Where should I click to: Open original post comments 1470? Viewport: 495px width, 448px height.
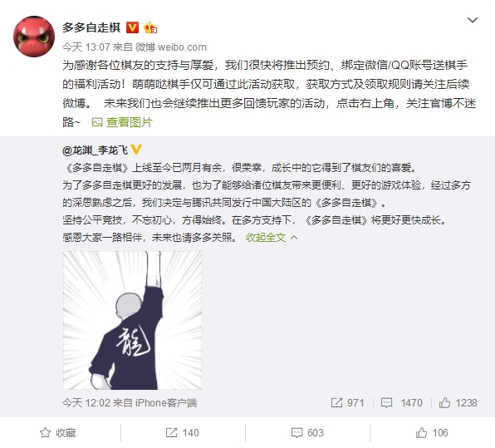click(x=401, y=403)
